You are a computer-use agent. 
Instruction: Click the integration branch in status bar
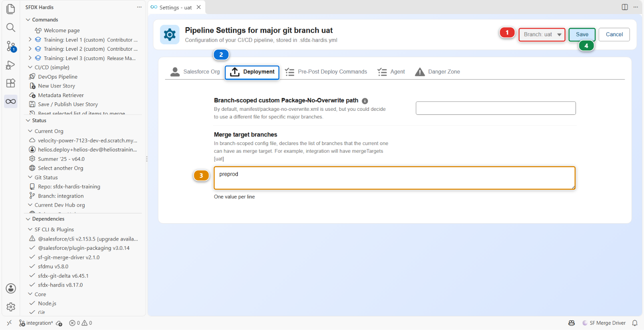[x=36, y=323]
